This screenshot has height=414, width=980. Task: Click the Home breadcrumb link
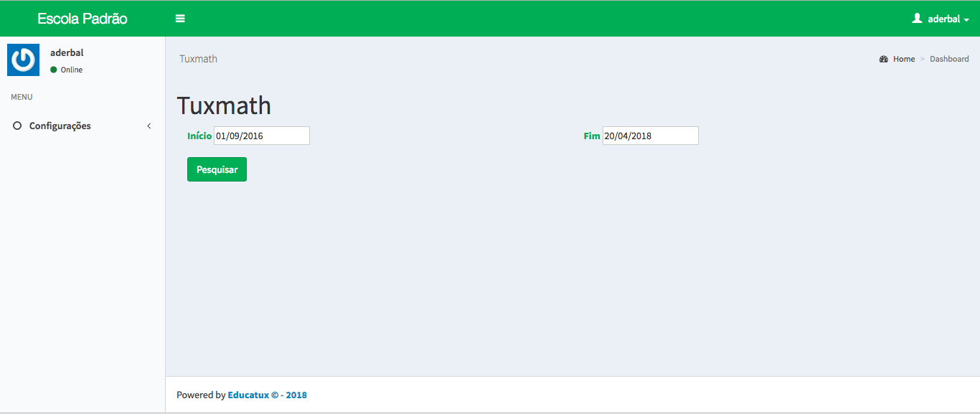pos(904,59)
